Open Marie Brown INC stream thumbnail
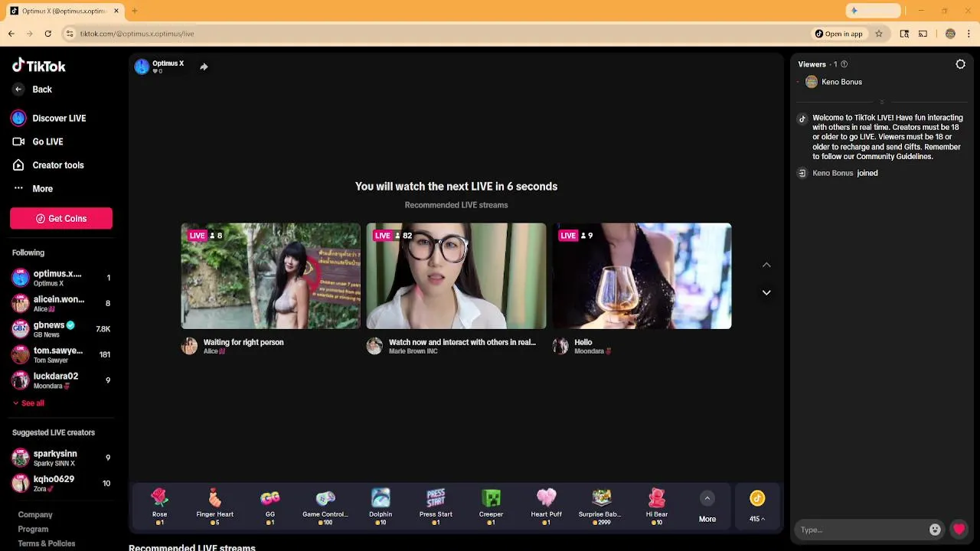This screenshot has height=551, width=980. pos(456,275)
